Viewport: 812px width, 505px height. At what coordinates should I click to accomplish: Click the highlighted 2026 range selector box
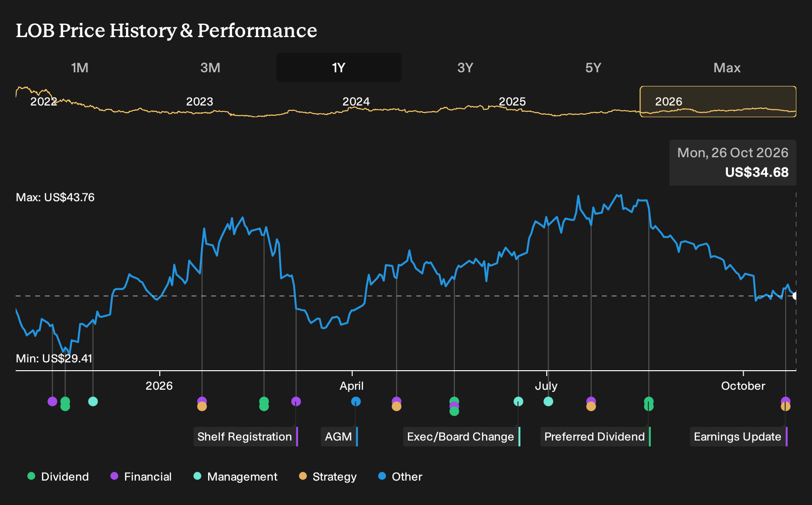(x=718, y=102)
